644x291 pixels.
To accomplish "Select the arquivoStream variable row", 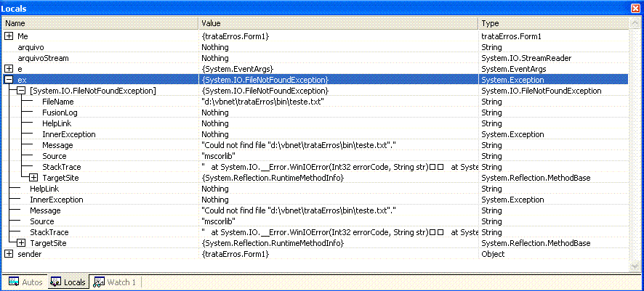I will (x=315, y=58).
